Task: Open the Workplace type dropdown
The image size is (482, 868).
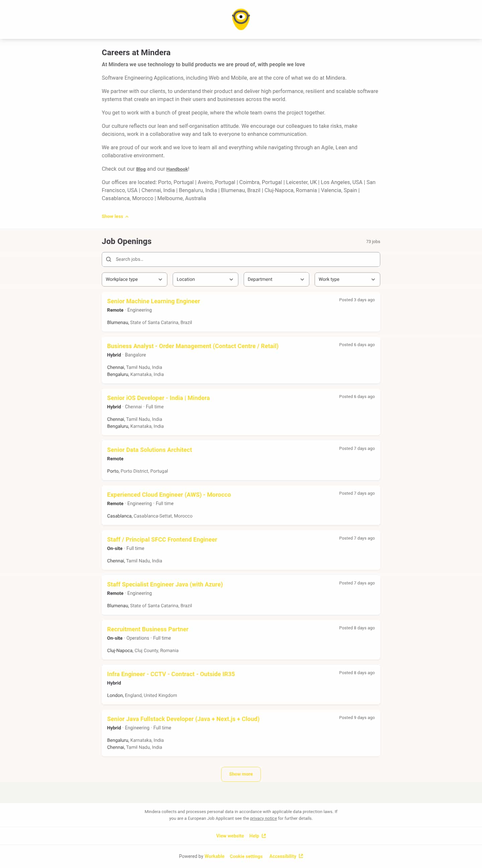Action: [x=135, y=279]
